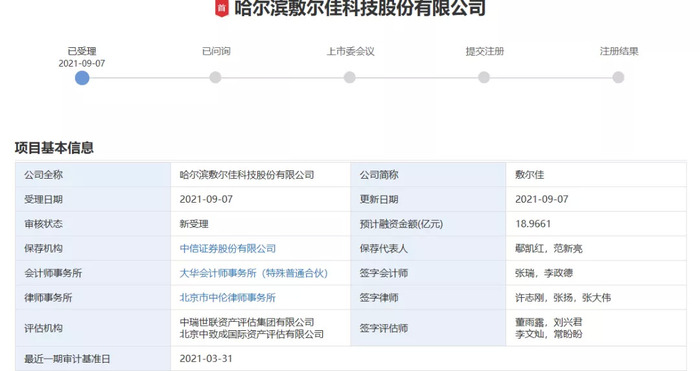Click the 18.9661 financing amount cell

pyautogui.click(x=596, y=224)
